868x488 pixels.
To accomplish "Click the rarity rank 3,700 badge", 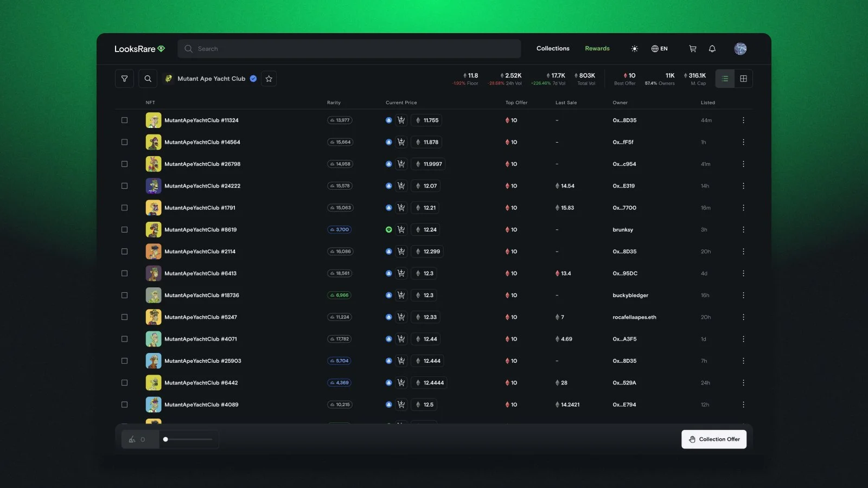I will point(339,229).
